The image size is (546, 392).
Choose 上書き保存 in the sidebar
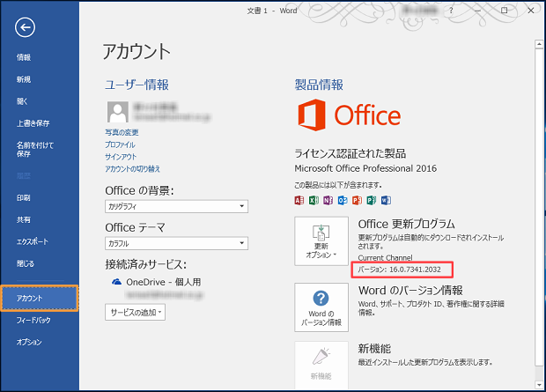point(33,123)
